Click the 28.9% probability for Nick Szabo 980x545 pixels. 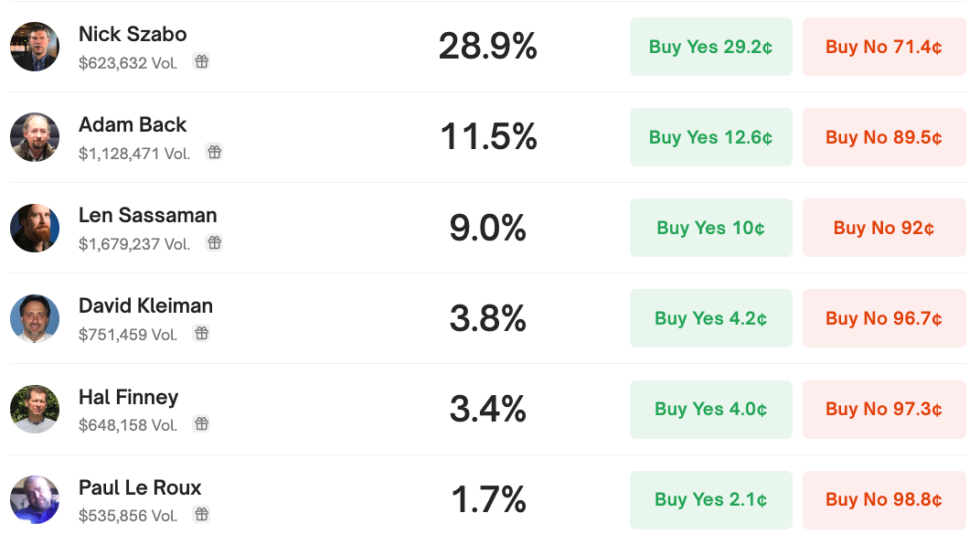[x=488, y=47]
